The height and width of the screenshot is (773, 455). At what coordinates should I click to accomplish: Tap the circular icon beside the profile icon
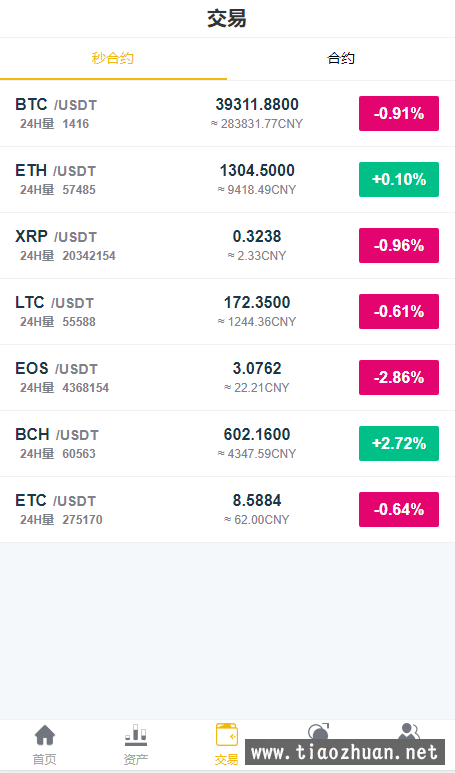318,731
